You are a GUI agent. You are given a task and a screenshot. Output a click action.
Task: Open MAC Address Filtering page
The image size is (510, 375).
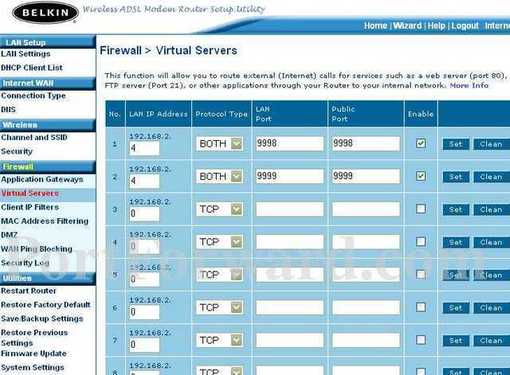(45, 221)
